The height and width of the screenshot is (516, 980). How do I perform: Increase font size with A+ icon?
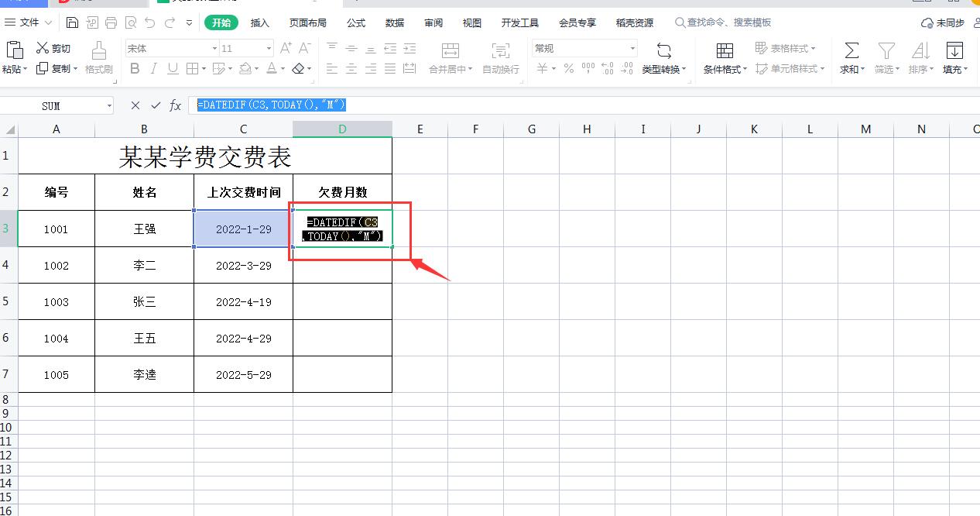tap(285, 48)
